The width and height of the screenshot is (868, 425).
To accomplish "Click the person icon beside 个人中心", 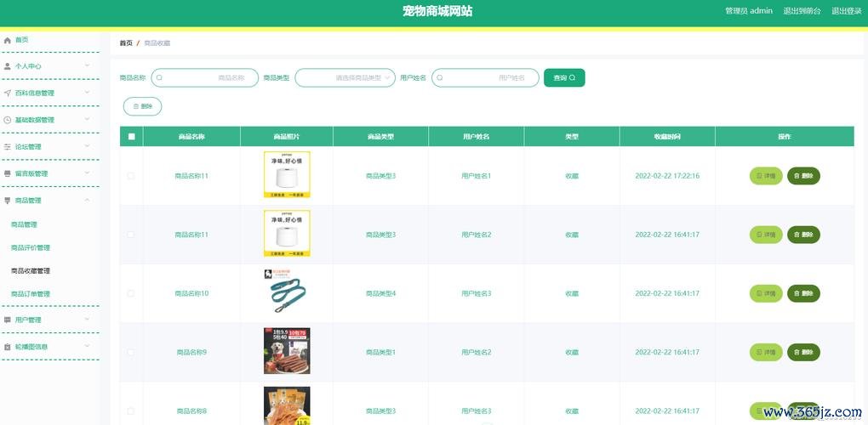I will 7,66.
